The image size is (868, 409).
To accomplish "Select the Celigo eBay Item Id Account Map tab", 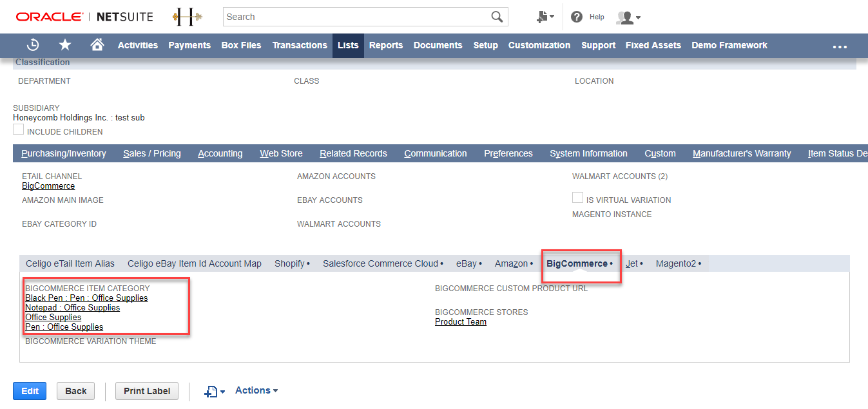I will tap(195, 263).
